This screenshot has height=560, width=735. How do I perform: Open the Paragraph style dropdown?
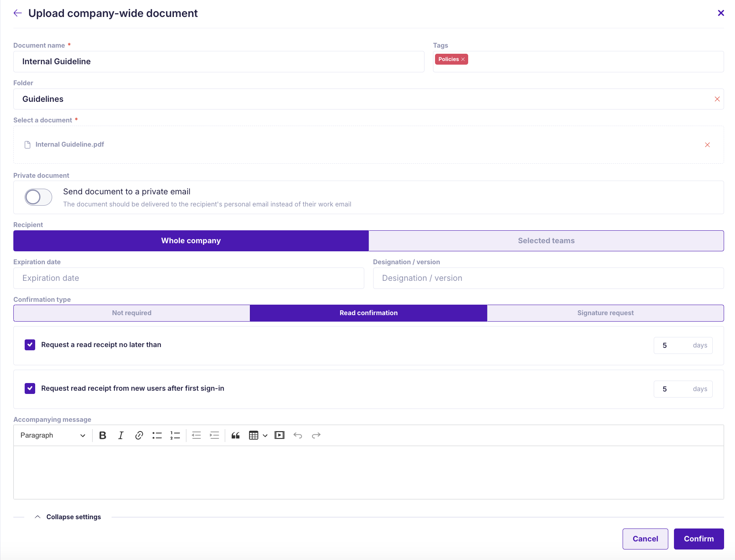click(53, 435)
